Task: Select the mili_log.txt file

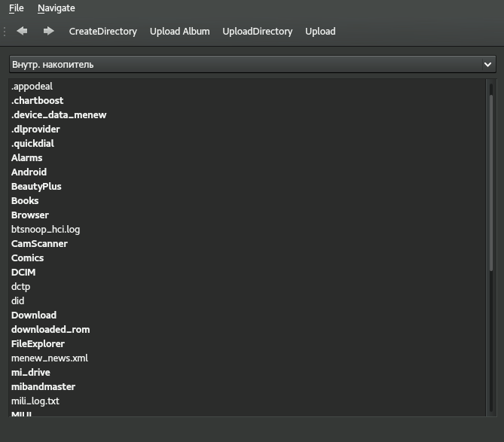Action: pyautogui.click(x=35, y=401)
